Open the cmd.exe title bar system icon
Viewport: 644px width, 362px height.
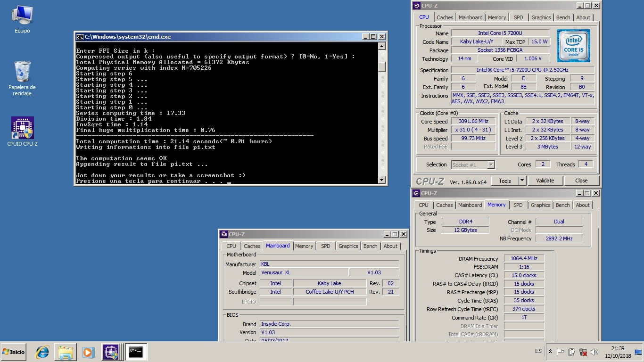[80, 37]
